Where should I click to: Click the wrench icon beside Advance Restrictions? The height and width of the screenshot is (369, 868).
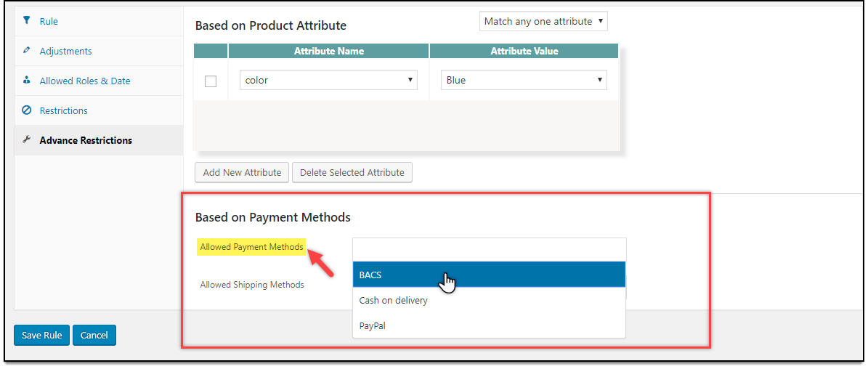[26, 140]
